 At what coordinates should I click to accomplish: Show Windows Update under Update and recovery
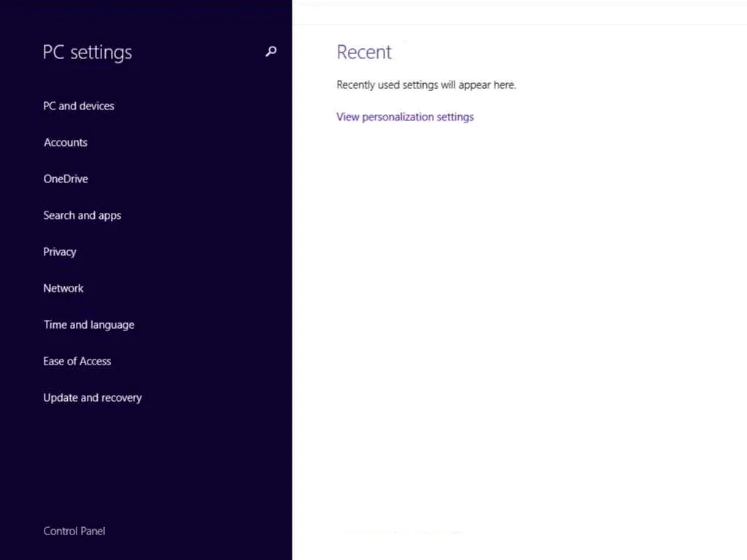point(93,397)
